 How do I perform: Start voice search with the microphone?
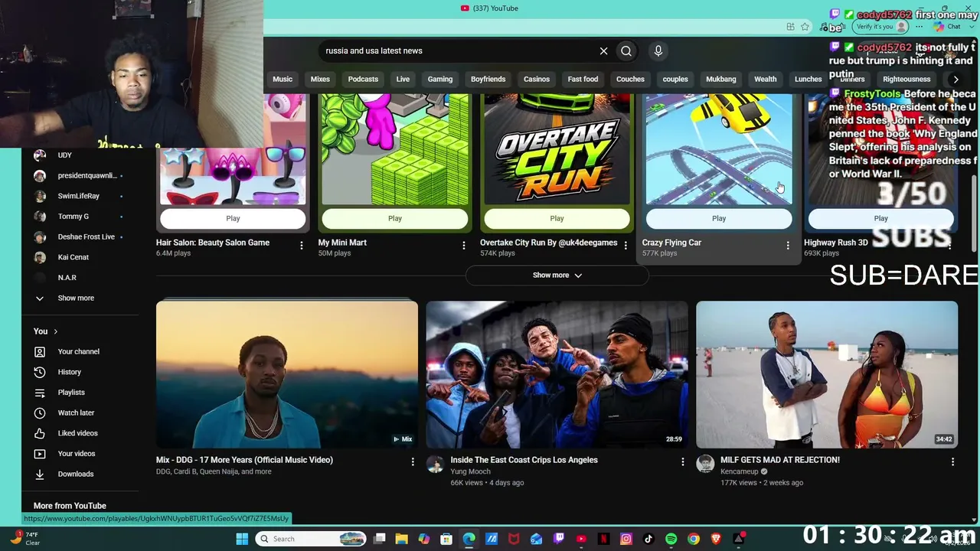[x=658, y=51]
